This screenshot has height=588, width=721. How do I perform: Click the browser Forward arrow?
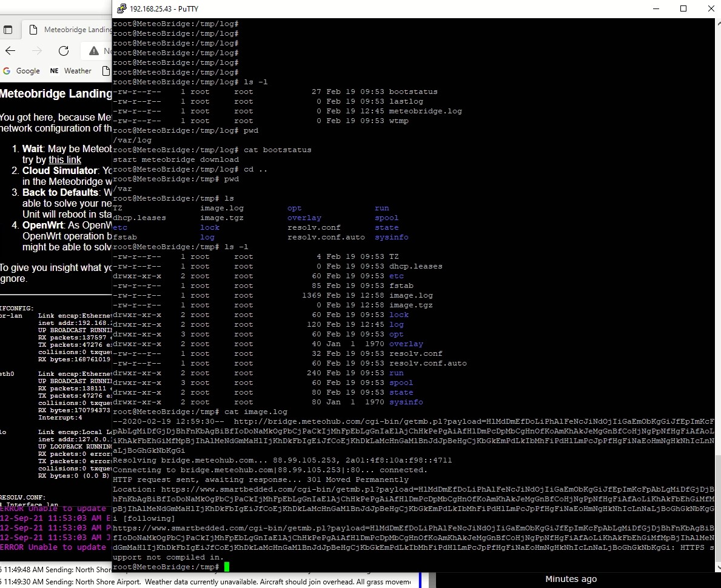click(37, 51)
